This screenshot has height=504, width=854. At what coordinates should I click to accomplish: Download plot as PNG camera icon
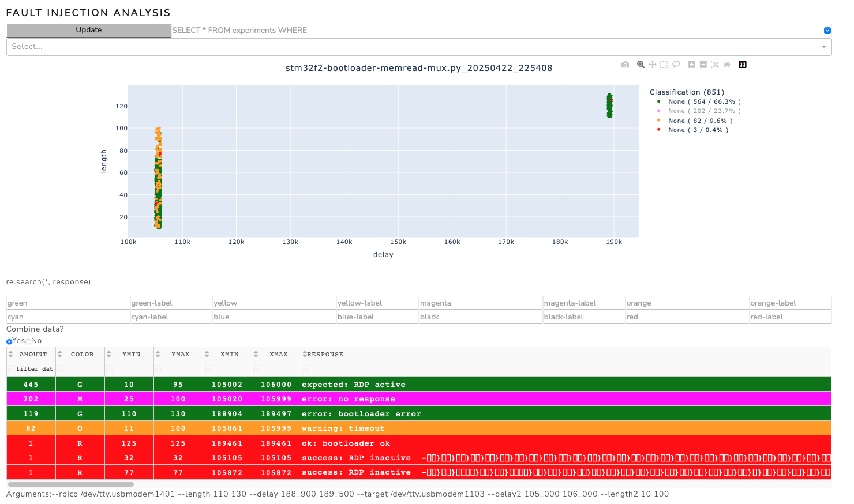(x=625, y=65)
